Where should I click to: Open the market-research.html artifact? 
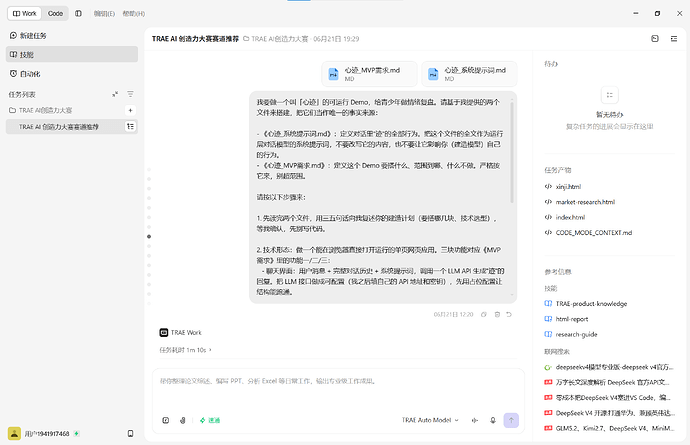[x=585, y=202]
